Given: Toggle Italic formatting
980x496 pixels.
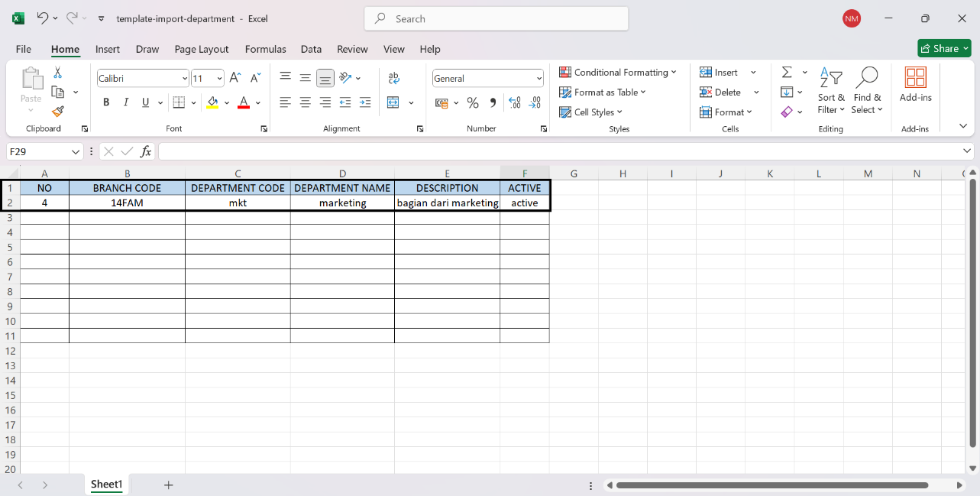Looking at the screenshot, I should pyautogui.click(x=126, y=102).
